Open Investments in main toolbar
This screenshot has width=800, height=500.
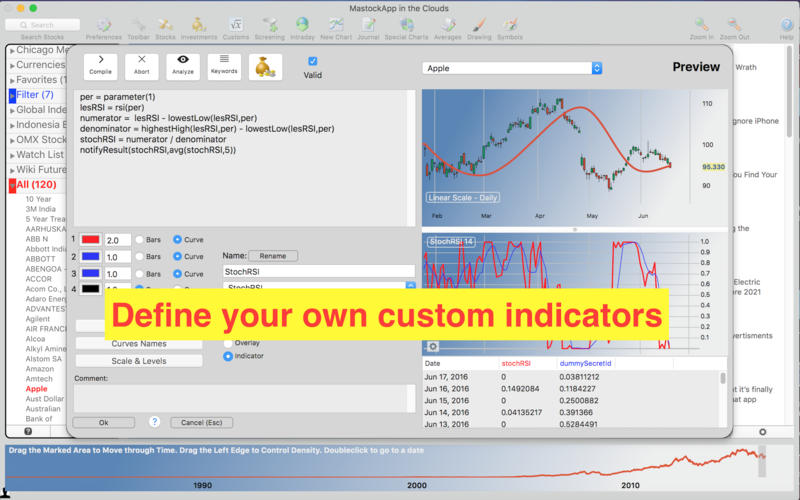coord(198,25)
